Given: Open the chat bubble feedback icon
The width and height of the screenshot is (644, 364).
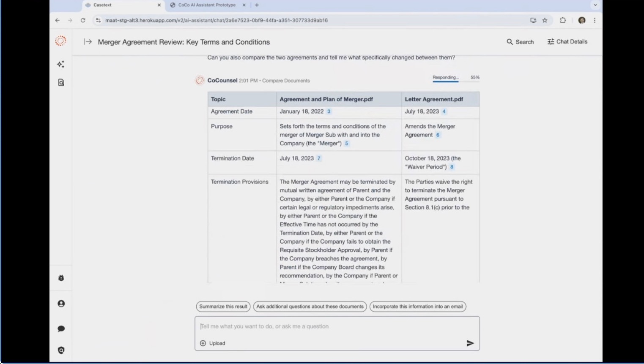Looking at the screenshot, I should pyautogui.click(x=61, y=329).
